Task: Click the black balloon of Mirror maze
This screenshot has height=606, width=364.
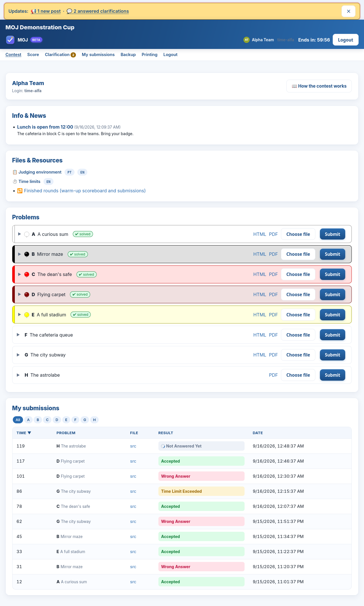Action: tap(27, 254)
